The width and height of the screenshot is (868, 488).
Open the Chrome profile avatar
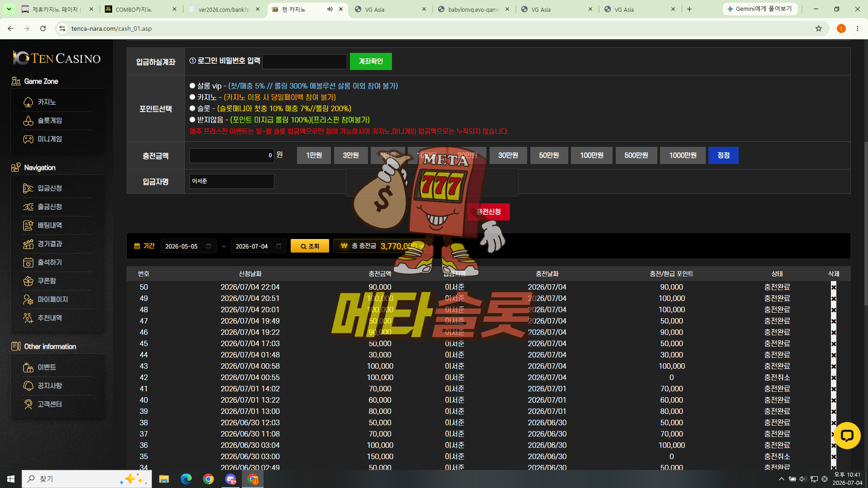coord(841,28)
